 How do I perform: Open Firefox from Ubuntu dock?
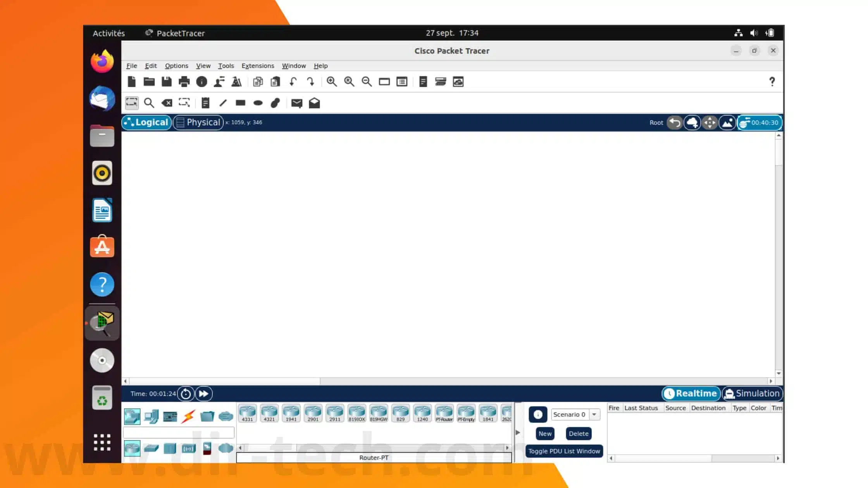tap(102, 61)
